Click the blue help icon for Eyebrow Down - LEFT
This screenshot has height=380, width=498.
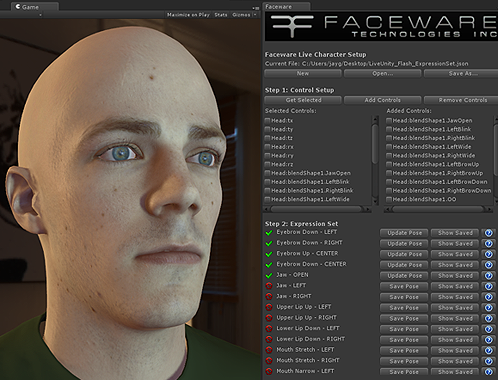click(x=488, y=233)
